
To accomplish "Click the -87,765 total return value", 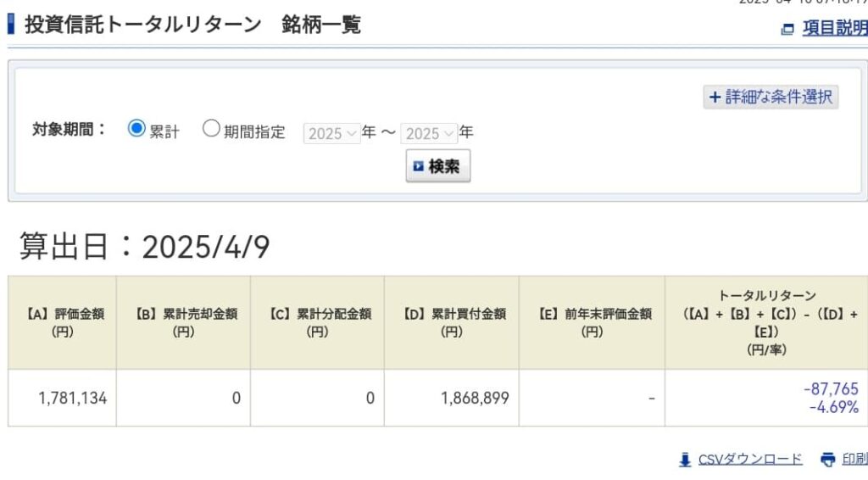I will (830, 389).
